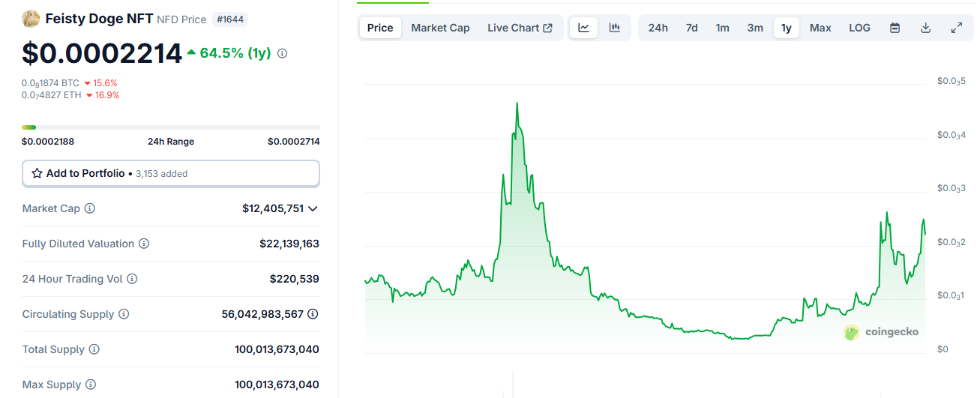Click trading volume value $220,539
980x398 pixels.
(295, 279)
